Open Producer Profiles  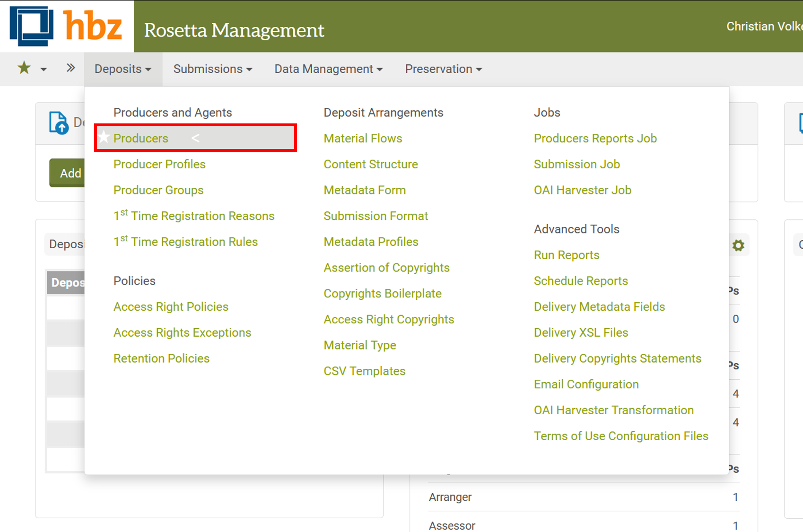point(159,164)
